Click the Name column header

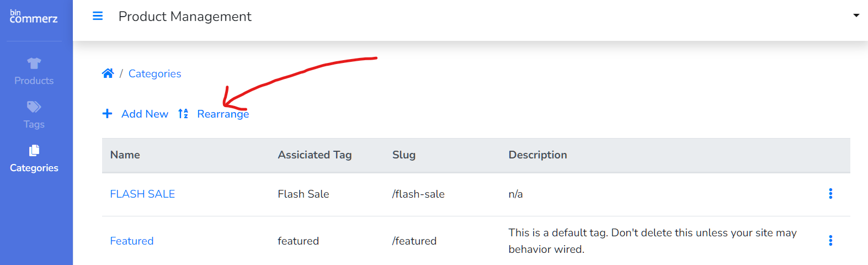[x=125, y=155]
